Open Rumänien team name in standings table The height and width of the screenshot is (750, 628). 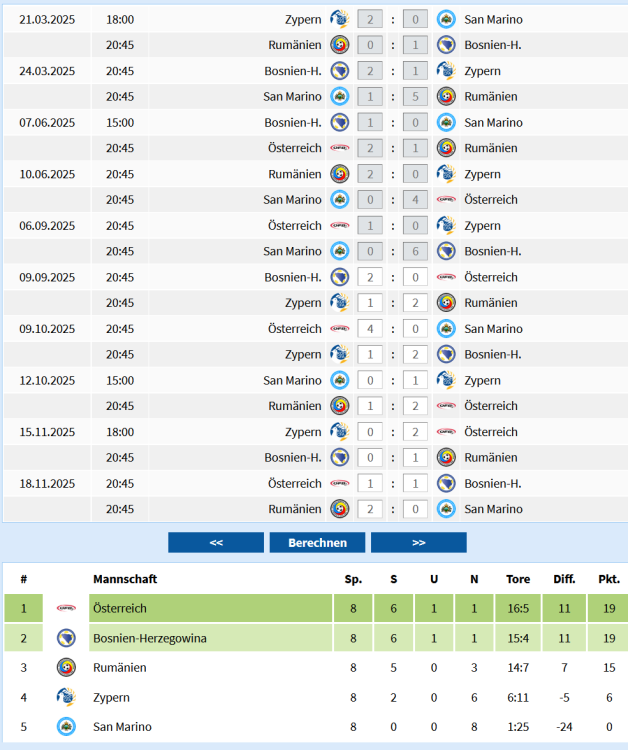pyautogui.click(x=119, y=667)
